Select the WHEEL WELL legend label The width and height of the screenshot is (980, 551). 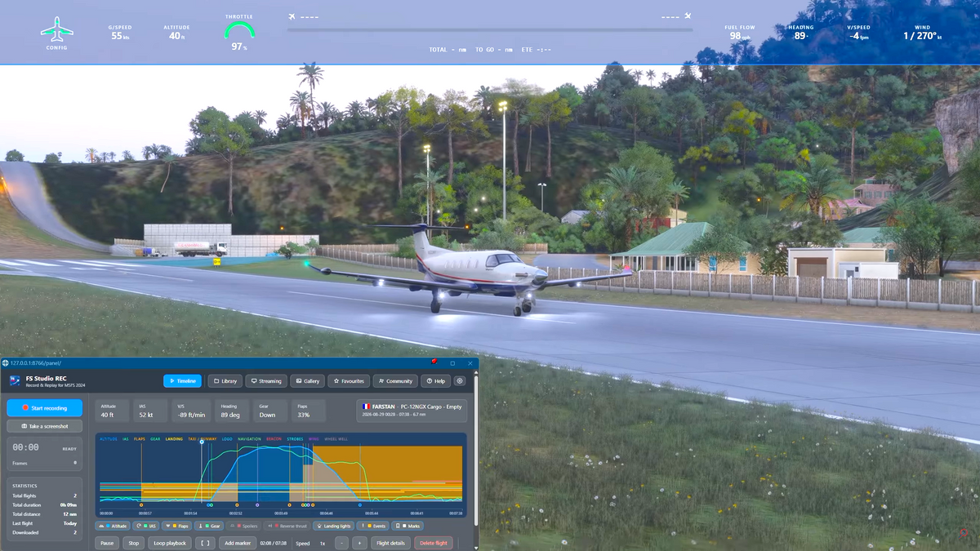(x=336, y=438)
